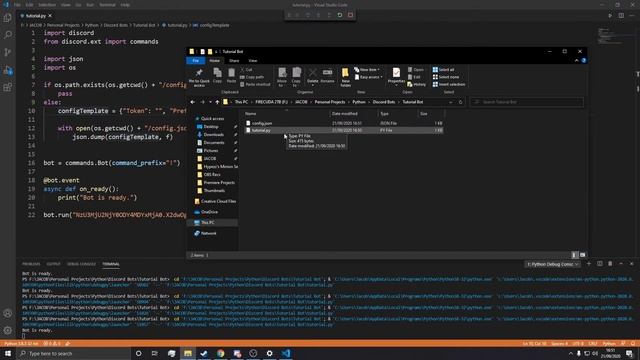The height and width of the screenshot is (360, 640).
Task: Open the Terminal menu in the VS Code menu bar
Action: [x=107, y=5]
